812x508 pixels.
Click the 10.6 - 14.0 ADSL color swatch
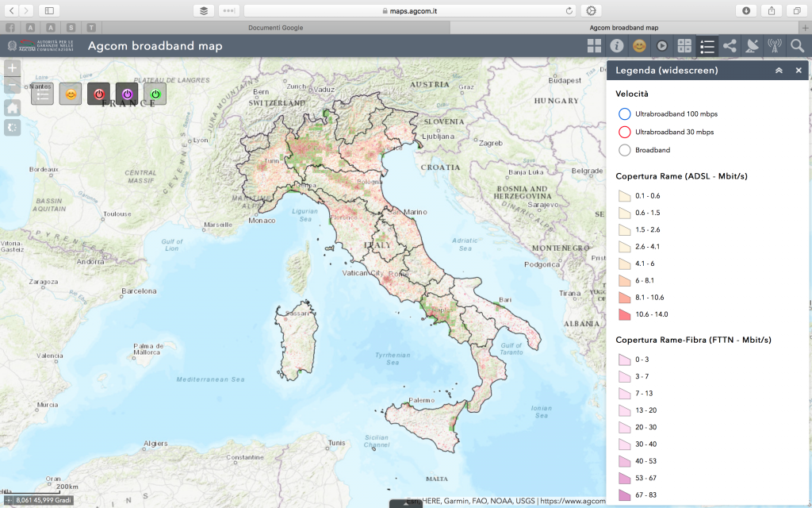pos(624,314)
